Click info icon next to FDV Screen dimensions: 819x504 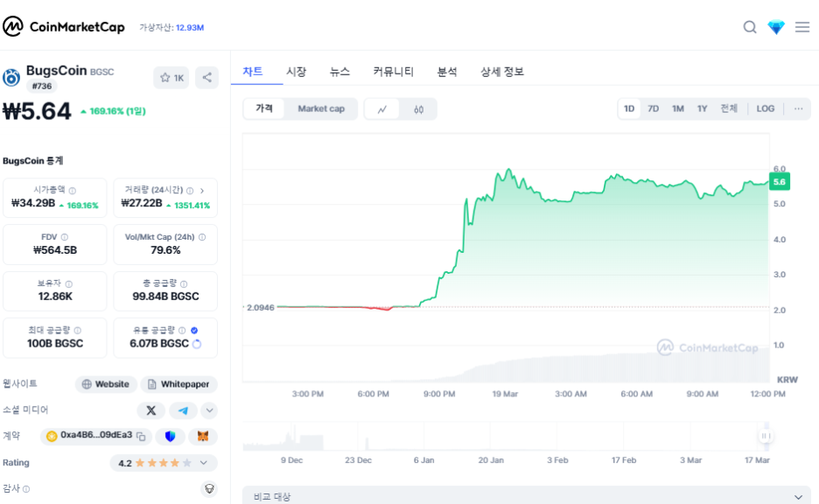pos(64,237)
